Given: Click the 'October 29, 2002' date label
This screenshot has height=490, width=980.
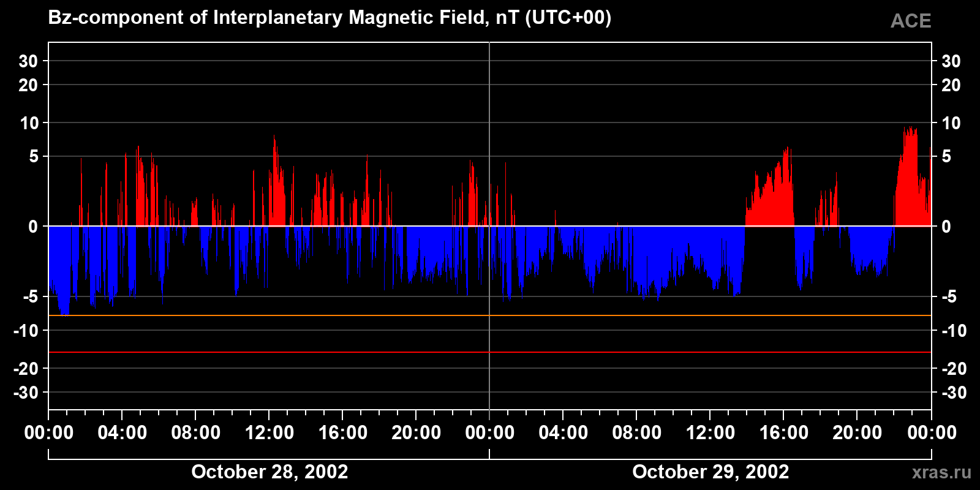Looking at the screenshot, I should (x=710, y=472).
